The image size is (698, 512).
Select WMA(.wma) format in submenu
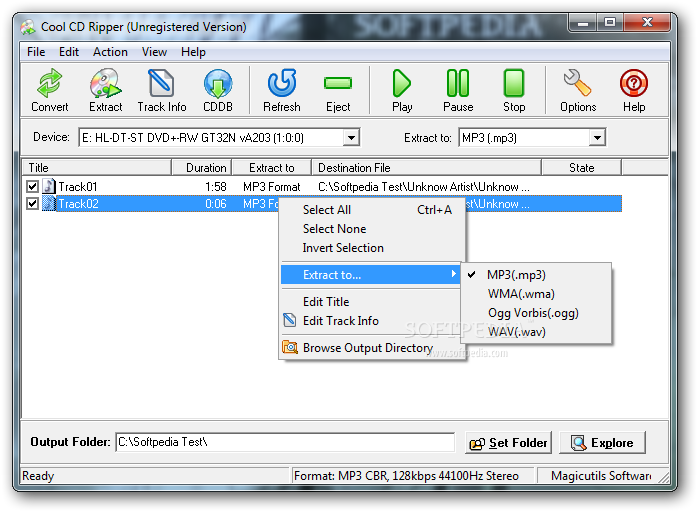click(536, 294)
